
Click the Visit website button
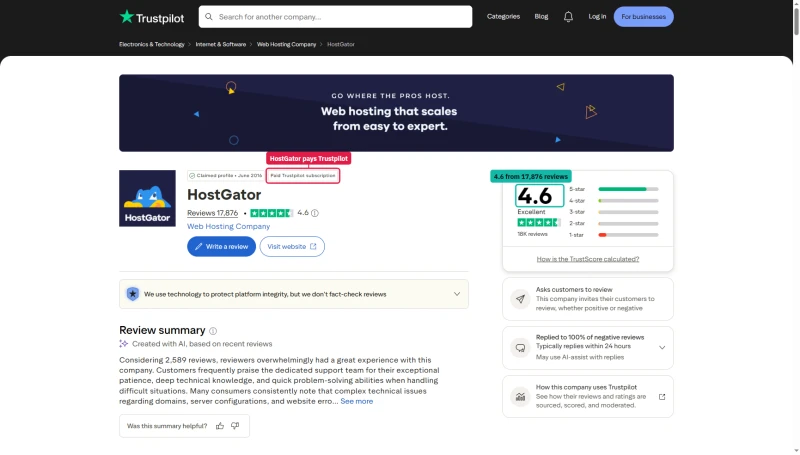click(292, 247)
